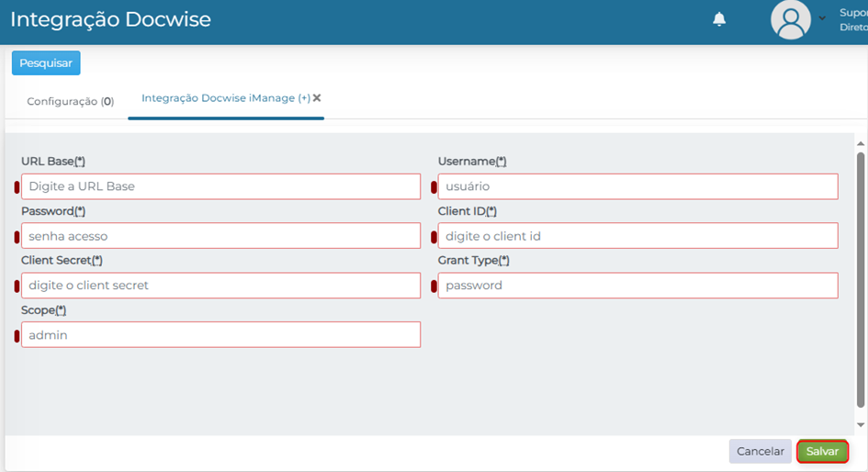This screenshot has width=868, height=472.
Task: Focus the Client Secret input field
Action: (x=220, y=286)
